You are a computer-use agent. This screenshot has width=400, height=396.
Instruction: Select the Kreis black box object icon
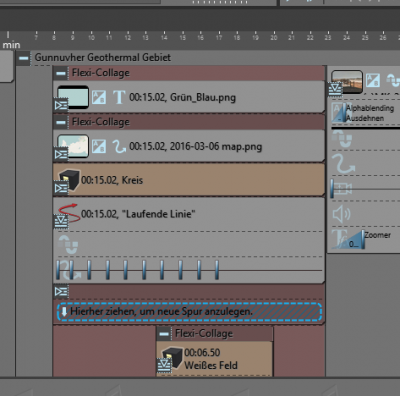click(x=70, y=180)
